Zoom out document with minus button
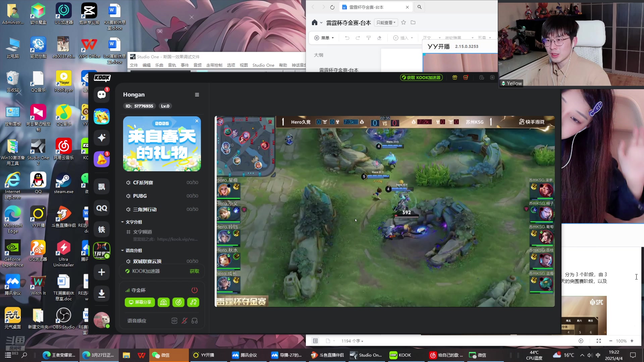The width and height of the screenshot is (644, 362). click(x=610, y=341)
